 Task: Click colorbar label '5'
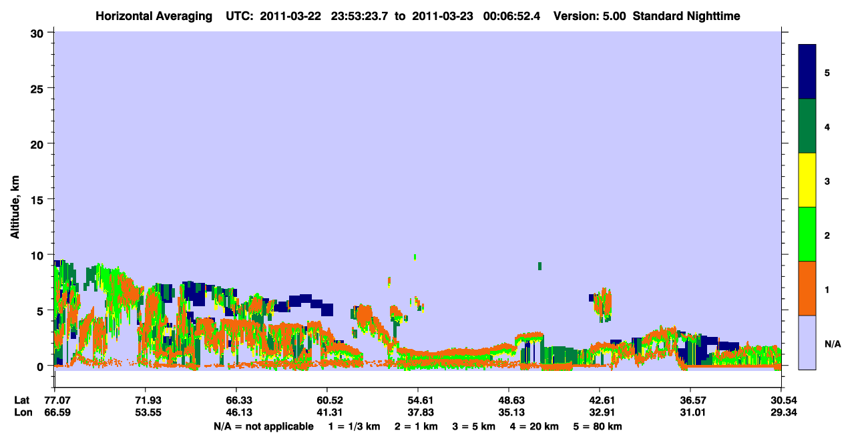[x=827, y=72]
